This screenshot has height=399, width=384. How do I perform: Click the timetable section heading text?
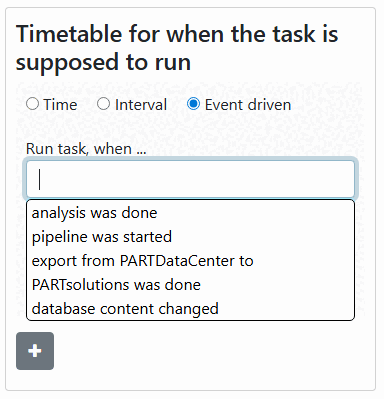coord(177,48)
